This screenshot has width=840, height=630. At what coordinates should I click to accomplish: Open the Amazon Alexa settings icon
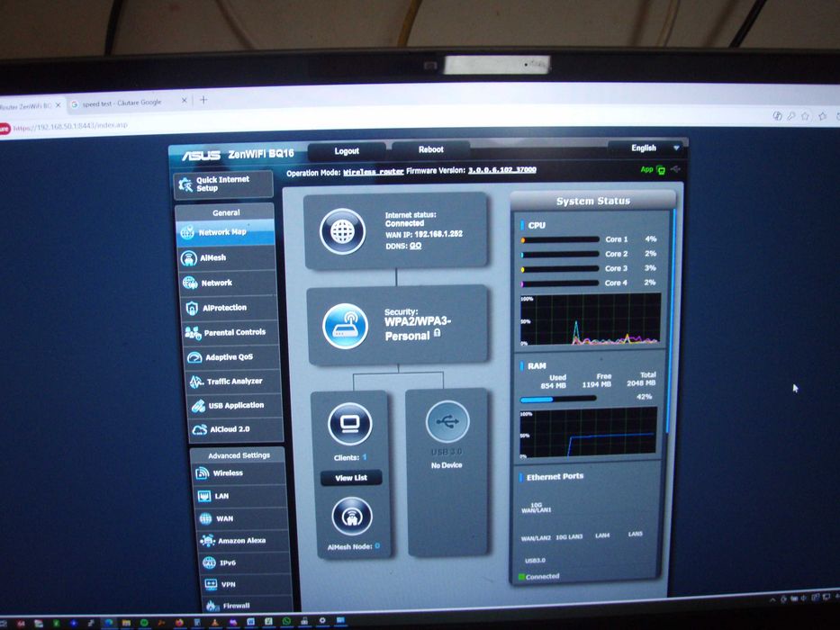pyautogui.click(x=207, y=541)
